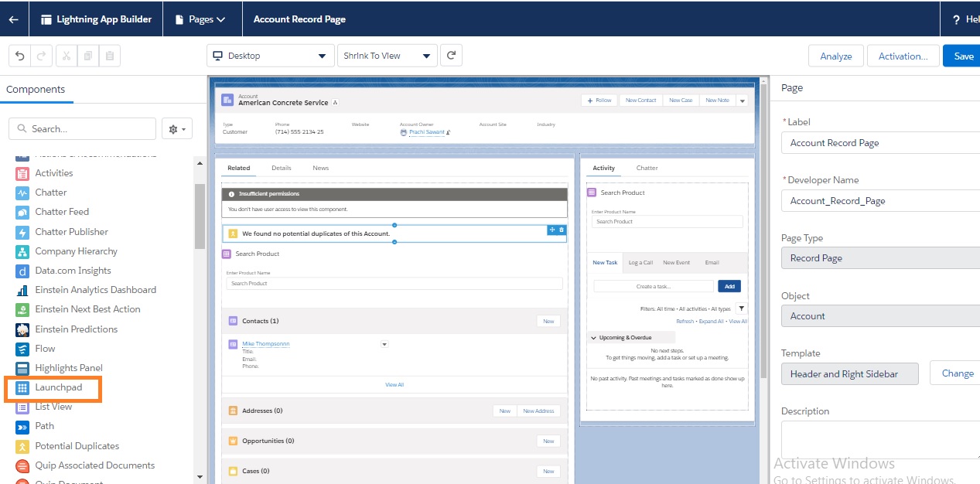Switch to the News tab
The height and width of the screenshot is (484, 980).
(x=321, y=168)
